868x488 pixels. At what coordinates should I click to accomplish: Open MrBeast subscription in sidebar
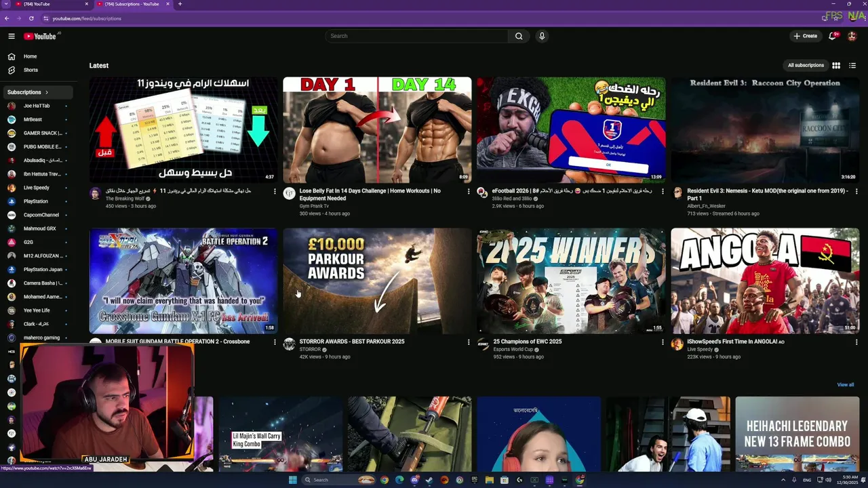click(x=37, y=119)
